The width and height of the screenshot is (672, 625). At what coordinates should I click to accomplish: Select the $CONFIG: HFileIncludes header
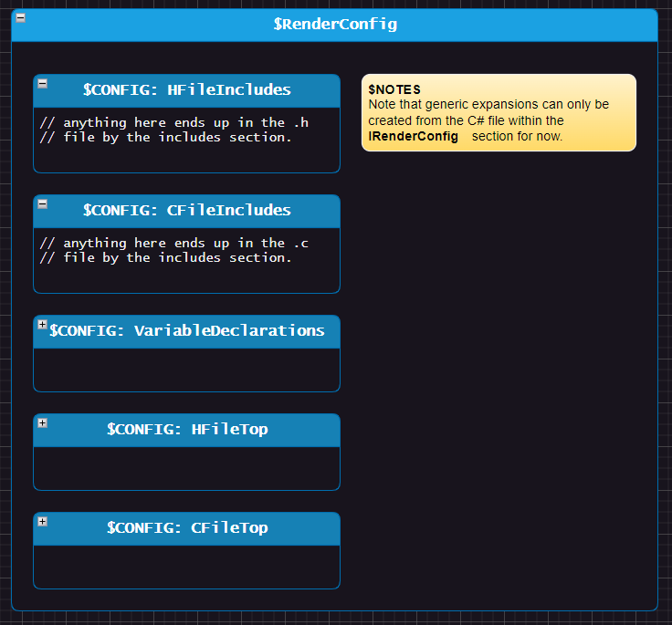[x=187, y=91]
